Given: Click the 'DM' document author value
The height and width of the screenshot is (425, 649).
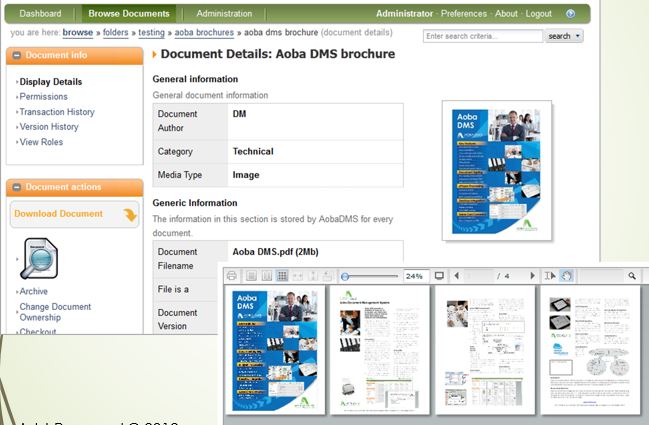Looking at the screenshot, I should pos(239,114).
